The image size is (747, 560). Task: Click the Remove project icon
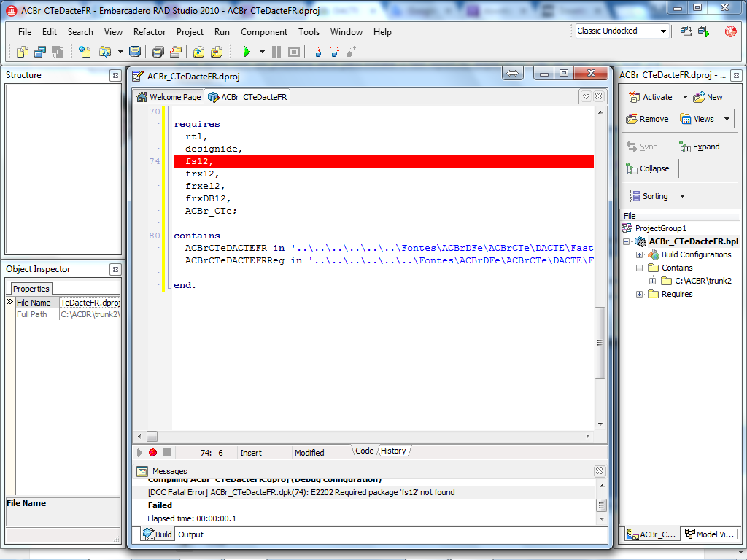(632, 119)
